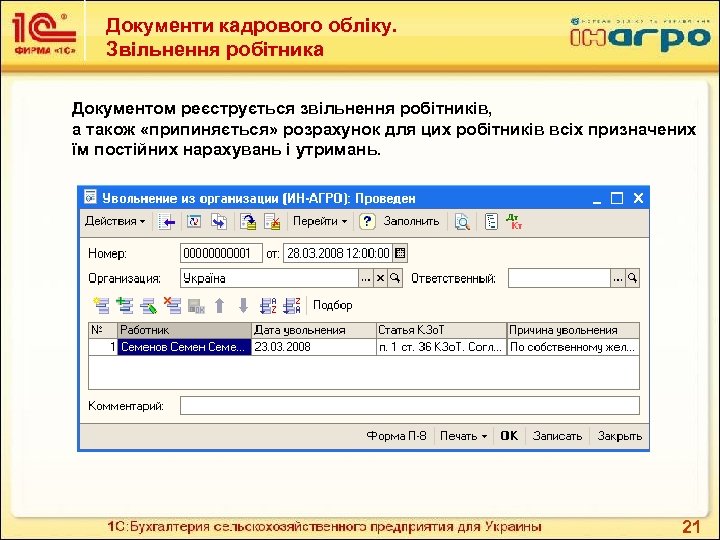Click the Статья КЗоТ column header
The height and width of the screenshot is (540, 720).
[441, 330]
